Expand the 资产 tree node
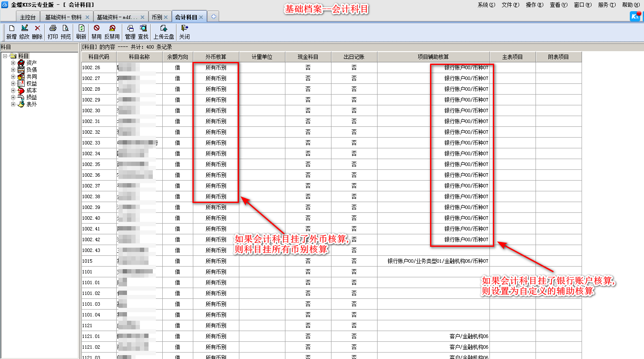Viewport: 644px width, 359px height. click(x=13, y=63)
